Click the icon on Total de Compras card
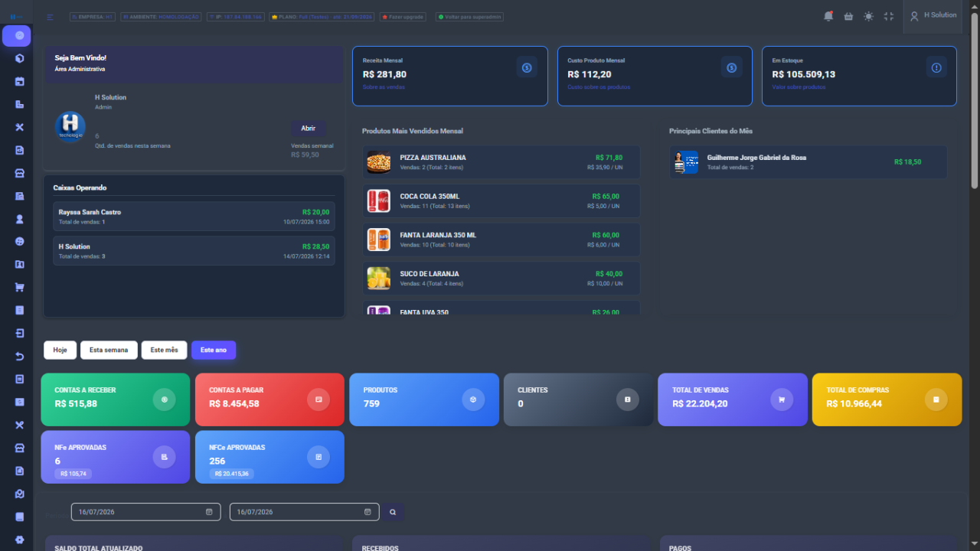The image size is (980, 551). 936,399
